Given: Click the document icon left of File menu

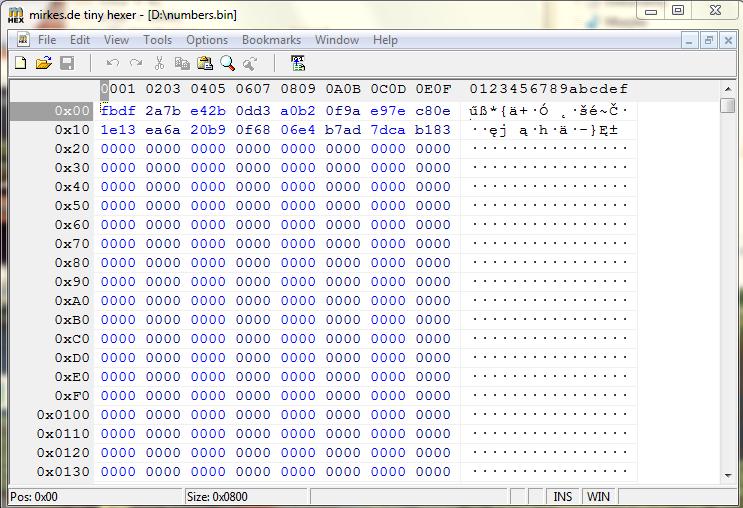Looking at the screenshot, I should 23,40.
